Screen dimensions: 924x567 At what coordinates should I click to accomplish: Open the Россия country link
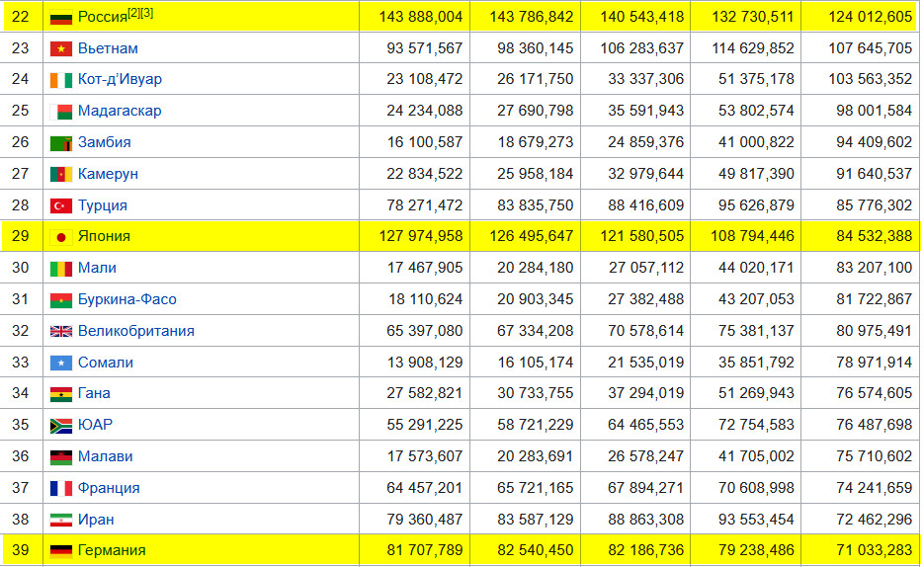[x=102, y=17]
